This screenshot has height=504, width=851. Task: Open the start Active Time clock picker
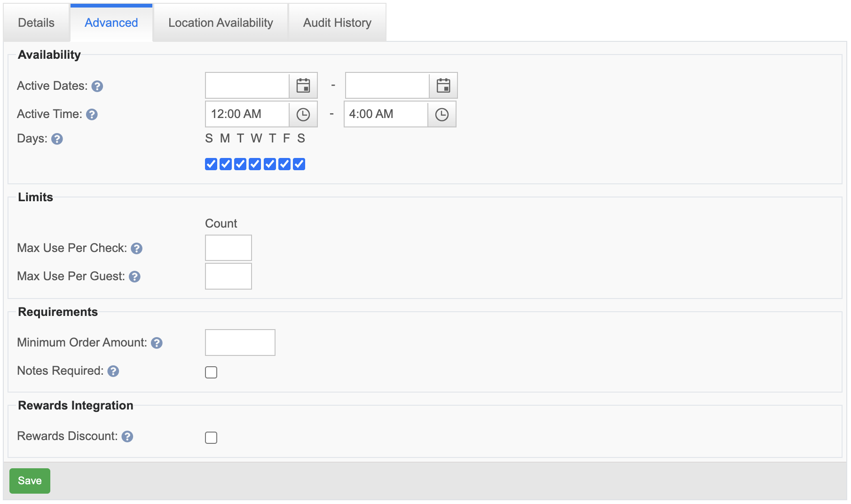[x=303, y=114]
